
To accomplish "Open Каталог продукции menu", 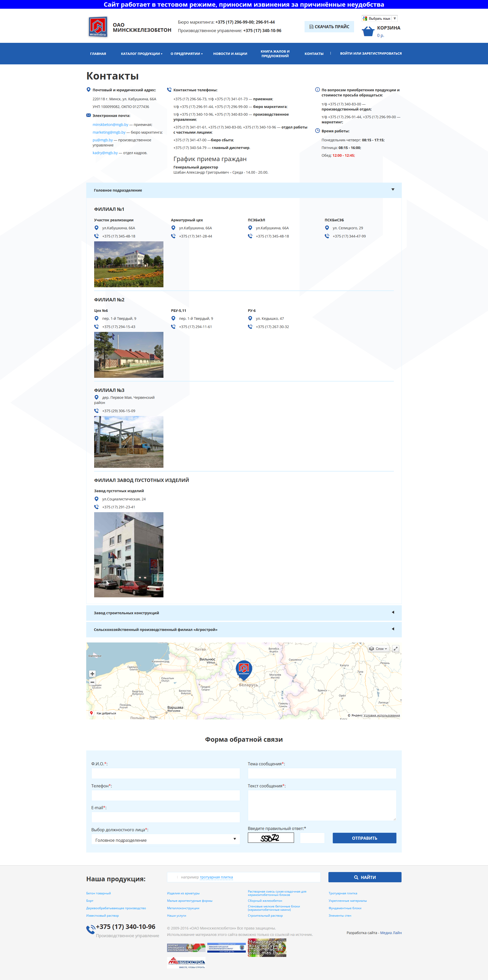I will pyautogui.click(x=142, y=54).
